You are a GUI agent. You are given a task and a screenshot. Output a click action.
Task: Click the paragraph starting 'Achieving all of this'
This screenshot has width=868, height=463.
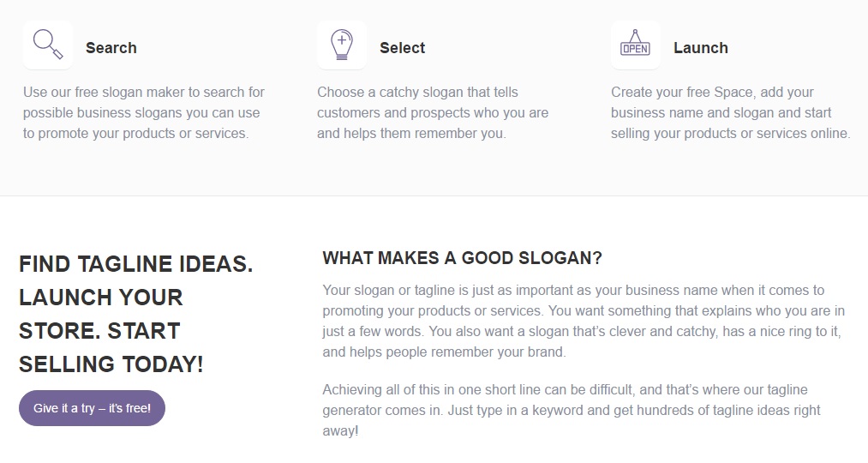tap(571, 410)
